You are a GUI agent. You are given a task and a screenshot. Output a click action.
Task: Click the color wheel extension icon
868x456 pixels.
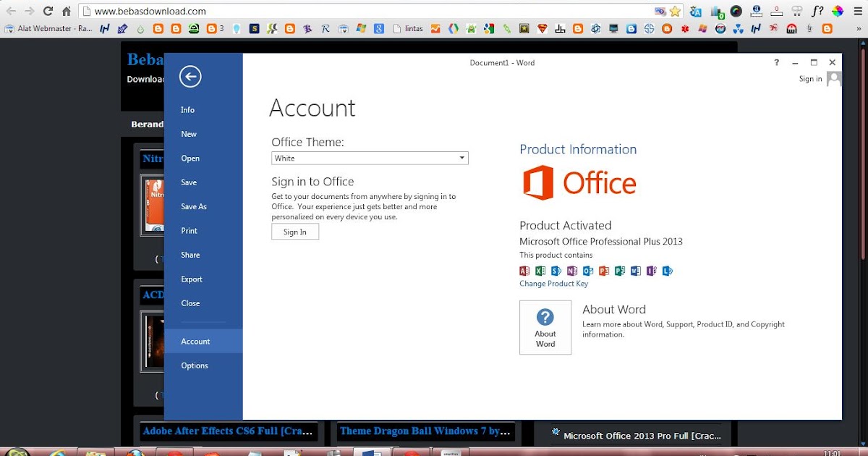838,11
